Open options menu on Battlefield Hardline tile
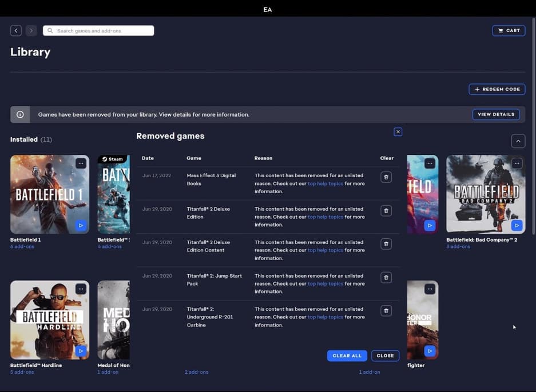 [x=81, y=289]
